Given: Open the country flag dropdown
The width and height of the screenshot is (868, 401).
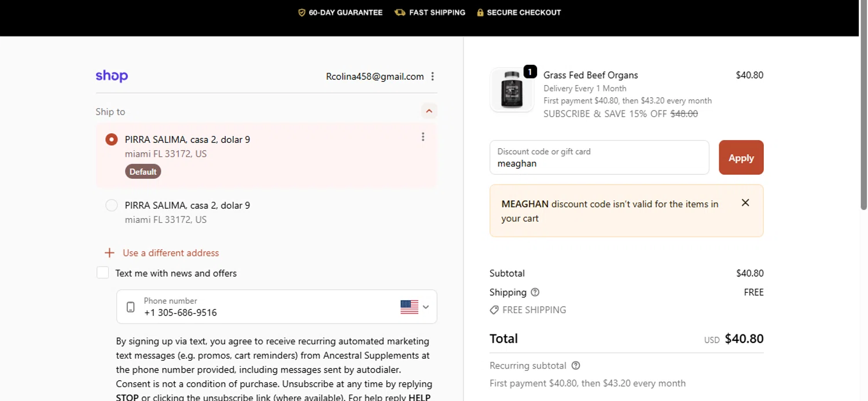Looking at the screenshot, I should coord(415,307).
